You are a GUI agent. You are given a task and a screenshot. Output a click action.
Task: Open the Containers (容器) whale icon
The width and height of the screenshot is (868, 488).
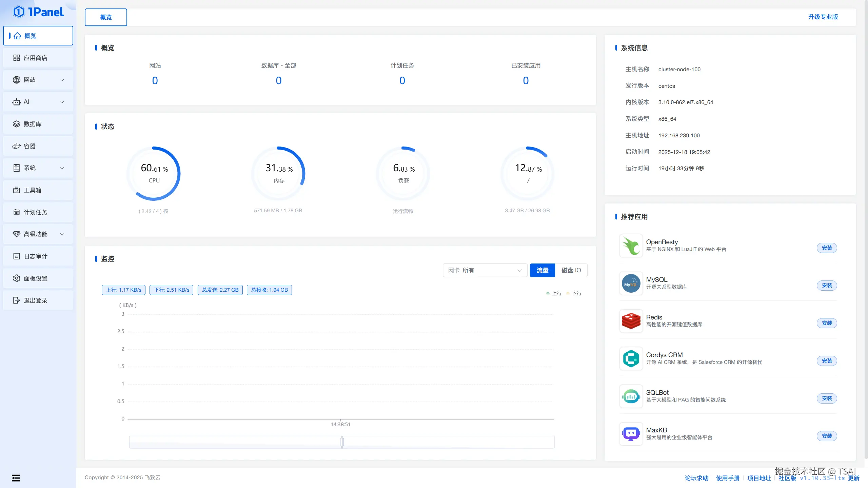(16, 146)
